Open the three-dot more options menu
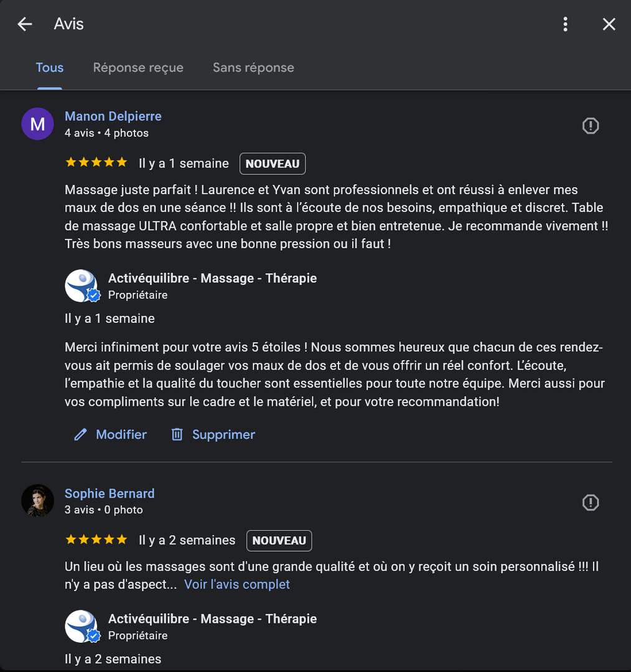This screenshot has width=631, height=672. tap(565, 24)
